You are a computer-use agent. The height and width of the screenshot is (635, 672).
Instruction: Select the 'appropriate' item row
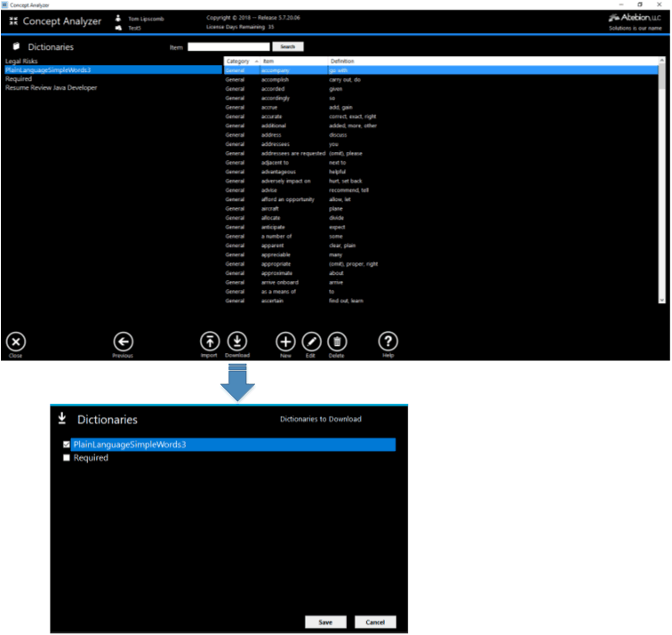441,264
